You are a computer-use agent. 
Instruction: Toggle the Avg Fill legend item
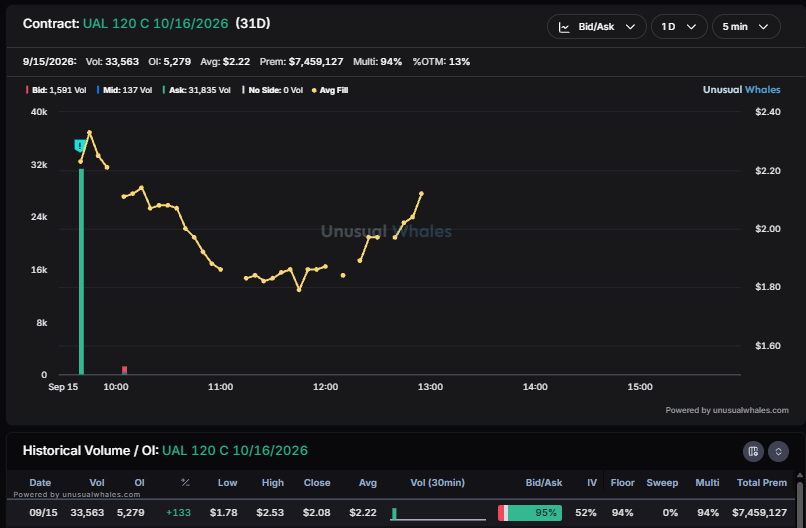tap(330, 90)
